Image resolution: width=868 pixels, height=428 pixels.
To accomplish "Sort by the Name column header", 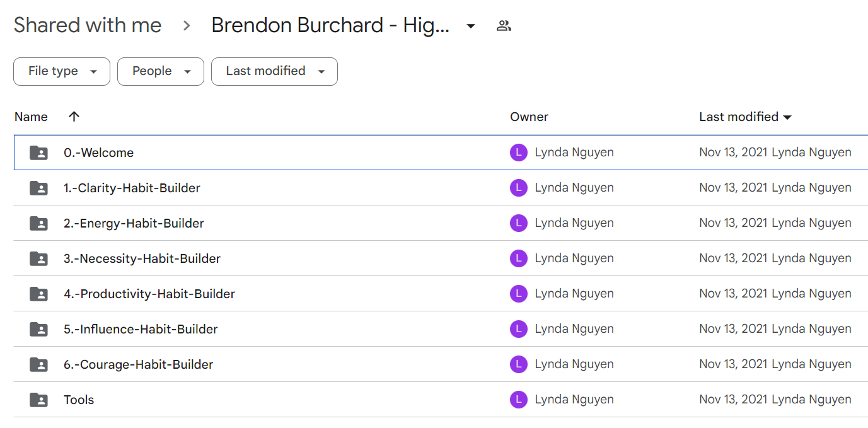I will point(31,117).
